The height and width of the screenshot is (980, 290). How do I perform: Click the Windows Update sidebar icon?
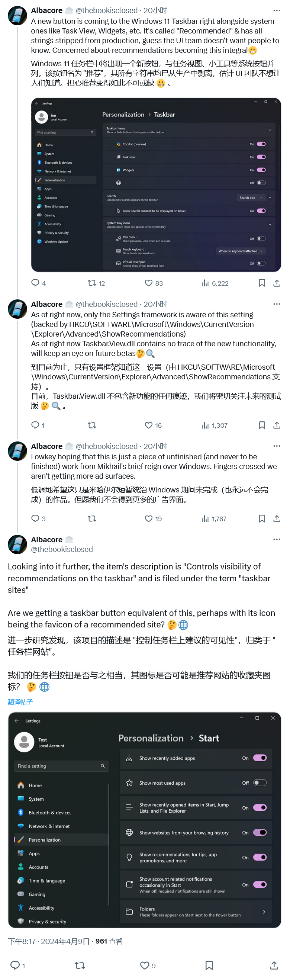pyautogui.click(x=39, y=242)
